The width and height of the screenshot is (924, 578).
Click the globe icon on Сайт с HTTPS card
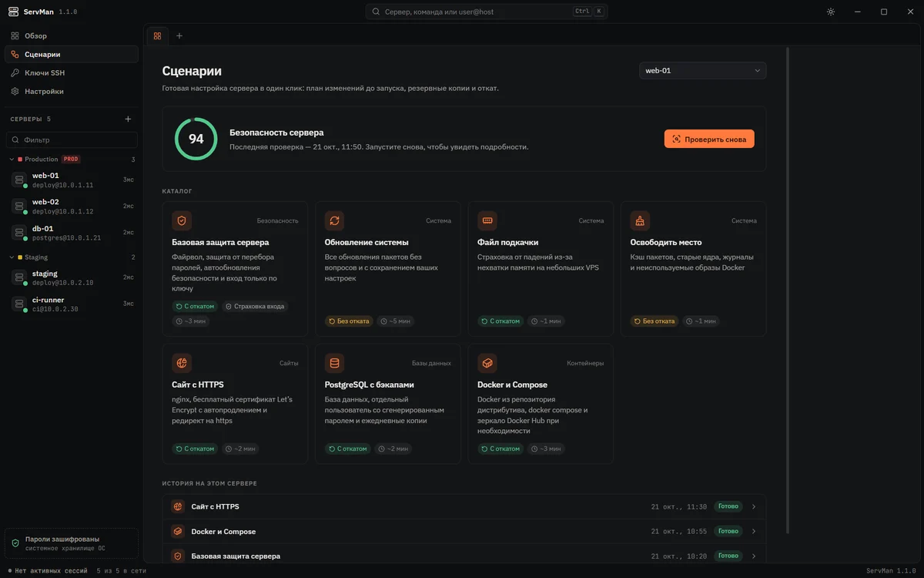182,363
